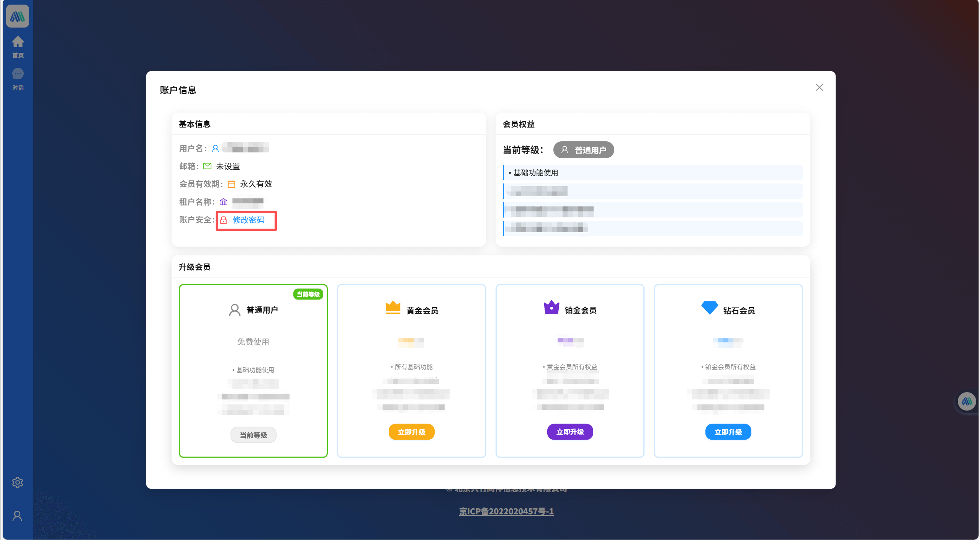The width and height of the screenshot is (980, 540).
Task: Click the lock icon beside 账户安全
Action: click(224, 221)
